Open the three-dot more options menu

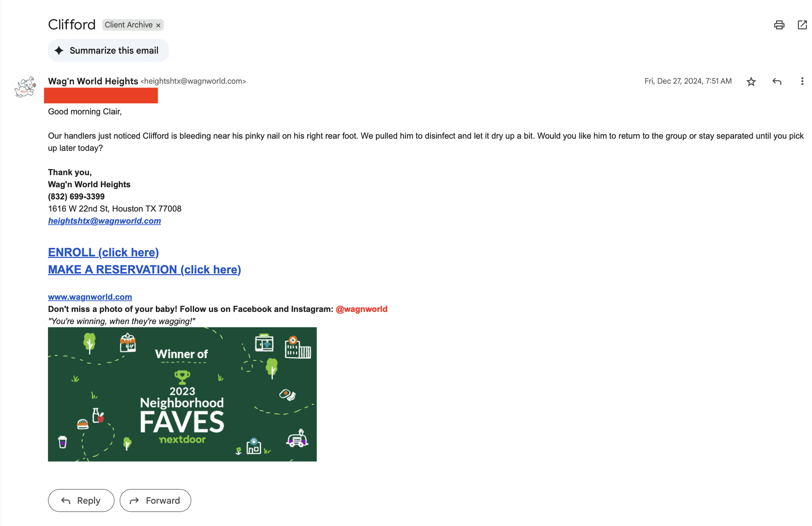(802, 81)
